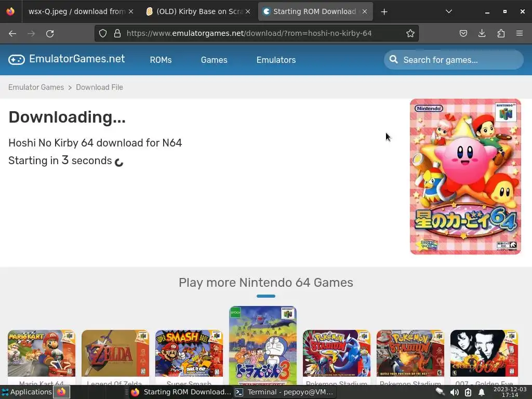Click the search magnifier icon
Image resolution: width=532 pixels, height=399 pixels.
394,60
